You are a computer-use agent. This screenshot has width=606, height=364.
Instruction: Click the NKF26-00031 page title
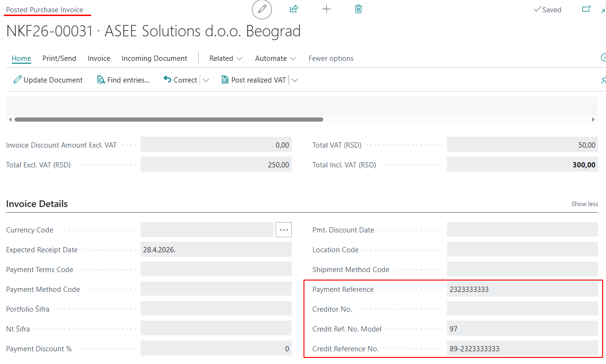coord(153,31)
